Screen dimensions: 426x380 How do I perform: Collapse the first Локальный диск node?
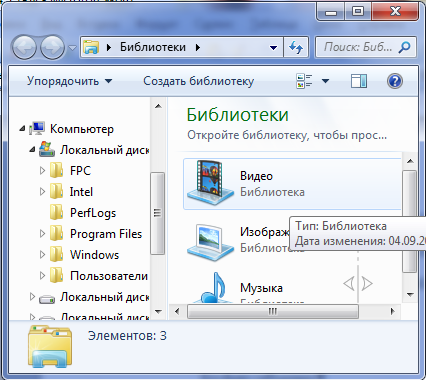32,150
